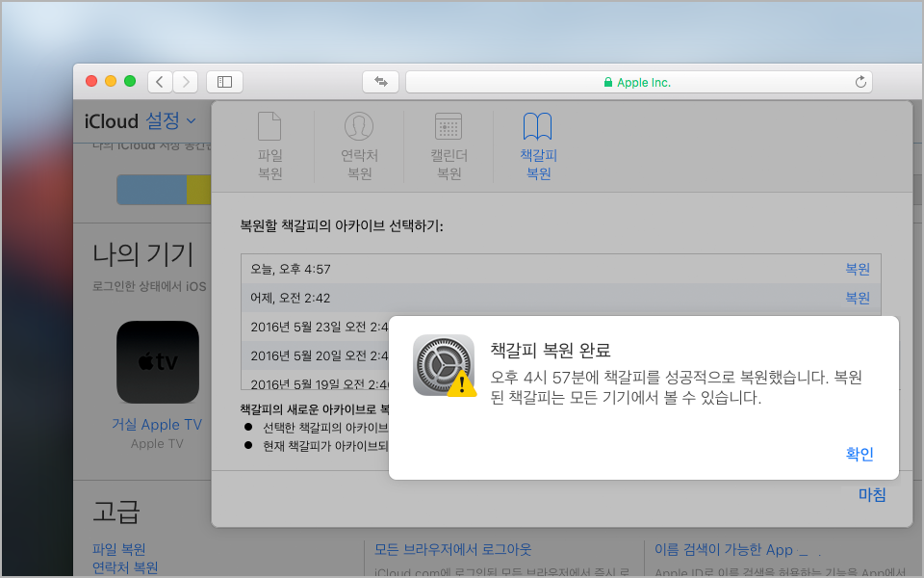Screen dimensions: 924x578
Task: Go back with Safari's back arrow
Action: [160, 81]
